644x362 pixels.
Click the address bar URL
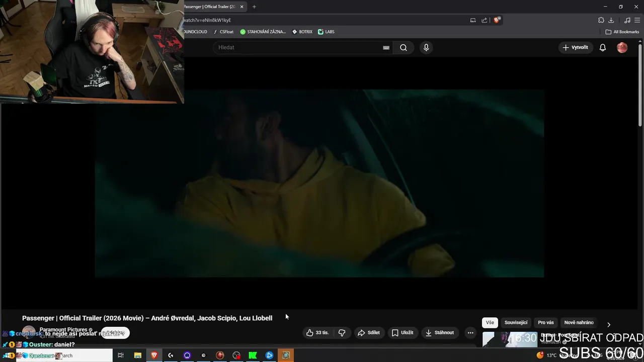click(207, 20)
